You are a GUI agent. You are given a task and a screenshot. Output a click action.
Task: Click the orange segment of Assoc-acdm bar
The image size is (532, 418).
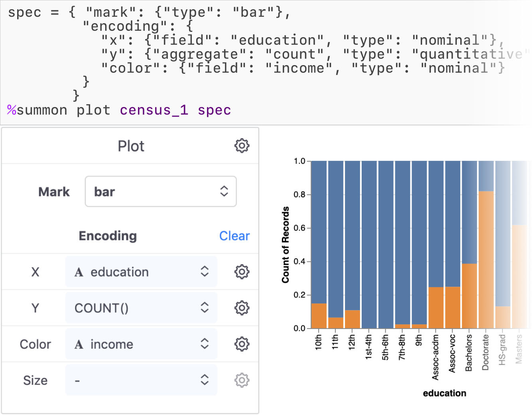436,308
